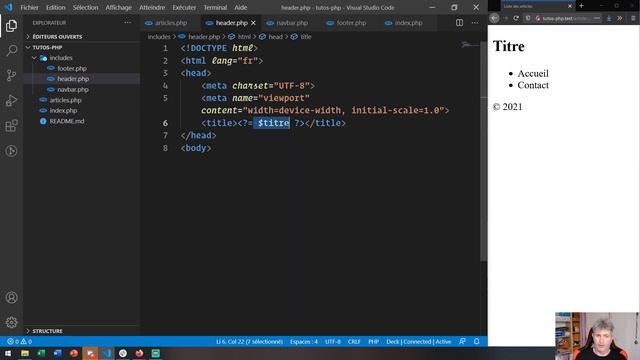Open the Fichier menu
Screen dimensions: 640x360
(29, 7)
